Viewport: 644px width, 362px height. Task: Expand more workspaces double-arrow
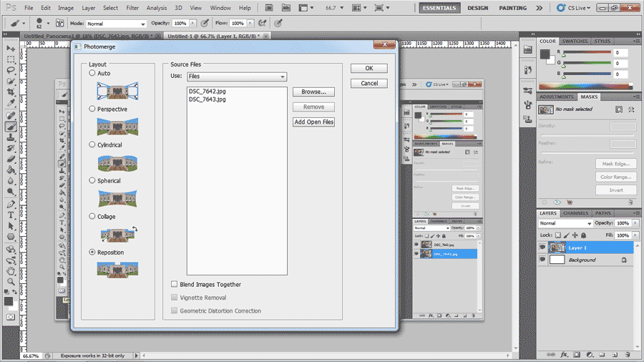[540, 8]
